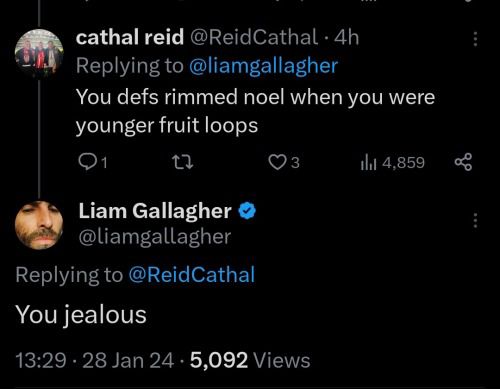Open cathal reid's profile picture
Image resolution: width=500 pixels, height=389 pixels.
(39, 54)
